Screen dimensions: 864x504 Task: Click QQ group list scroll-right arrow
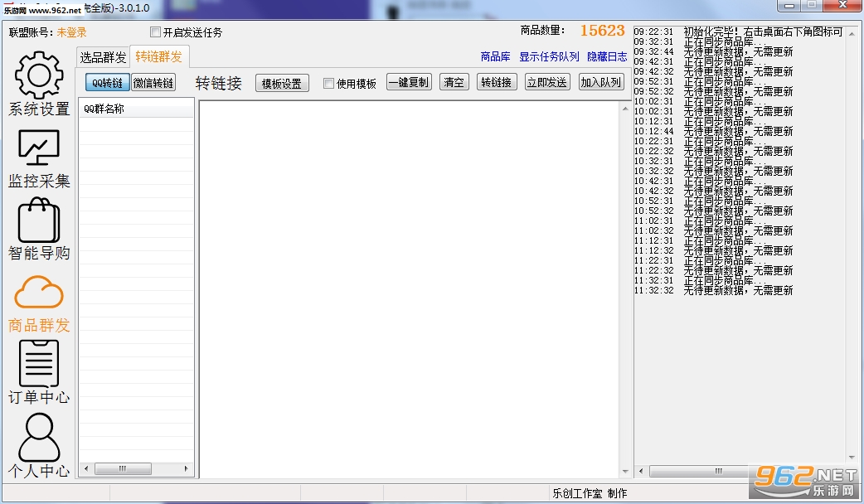tap(187, 468)
